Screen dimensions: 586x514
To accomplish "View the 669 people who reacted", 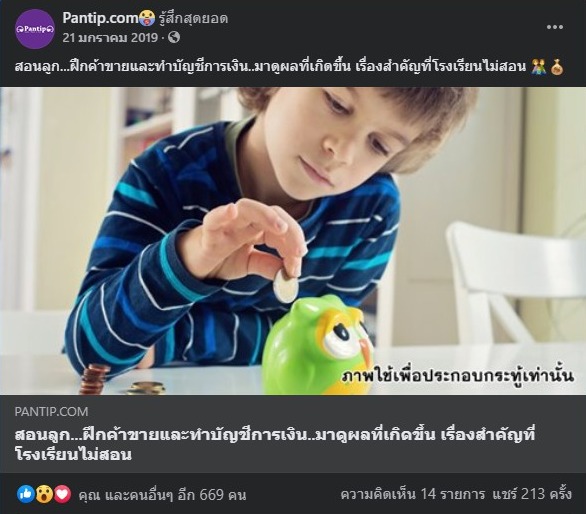I will tap(162, 495).
